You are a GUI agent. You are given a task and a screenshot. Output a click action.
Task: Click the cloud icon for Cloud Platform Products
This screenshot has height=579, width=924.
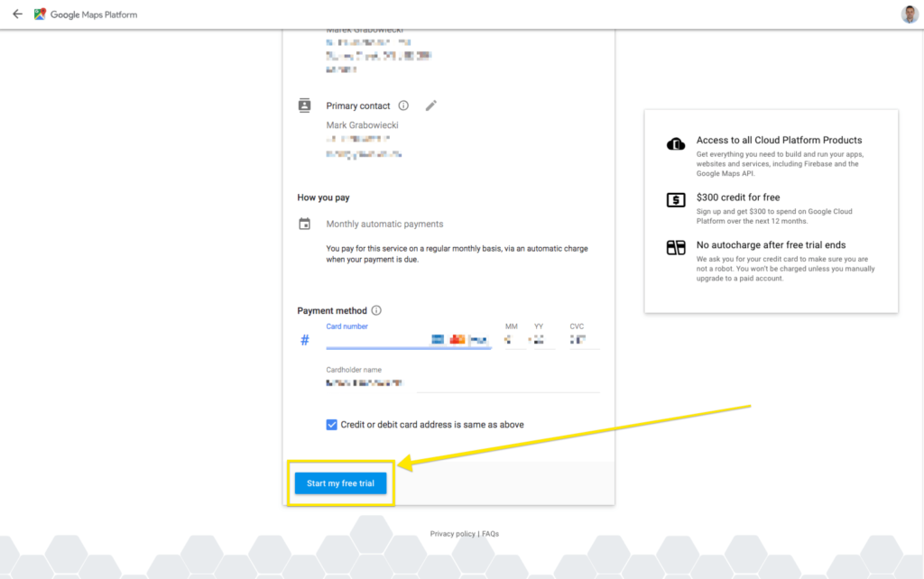[675, 143]
